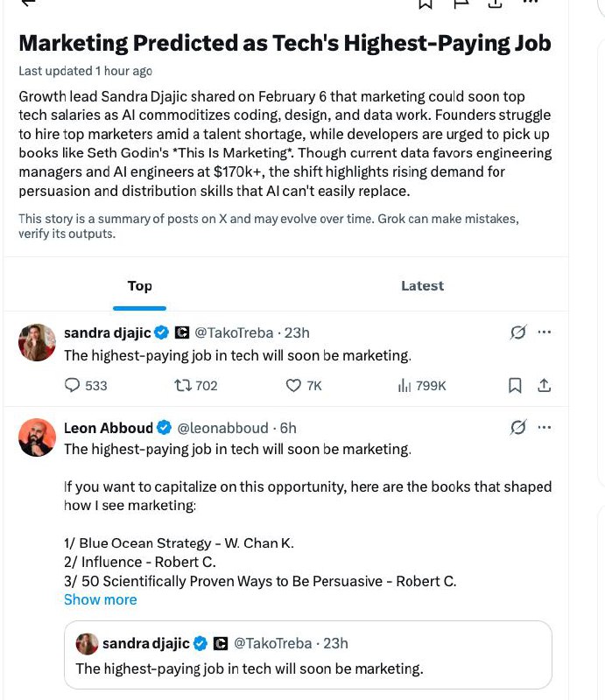Bookmark sandra djajic's post

click(516, 385)
